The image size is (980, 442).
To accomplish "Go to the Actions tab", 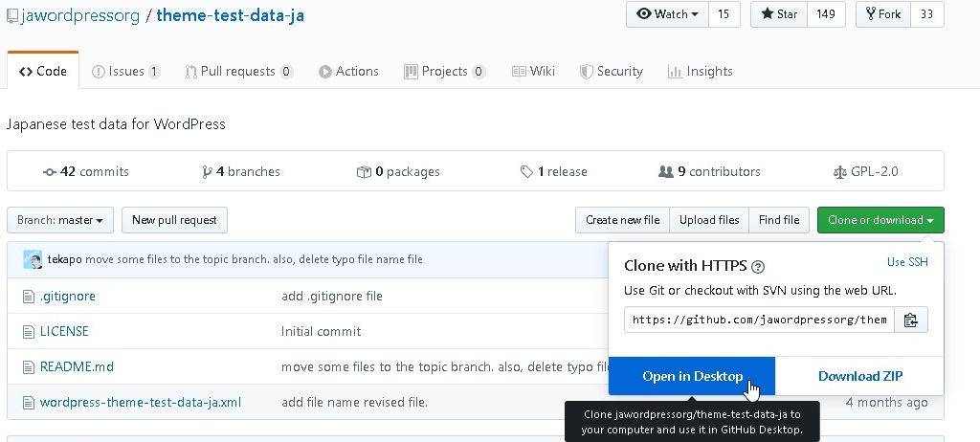I will coord(348,71).
